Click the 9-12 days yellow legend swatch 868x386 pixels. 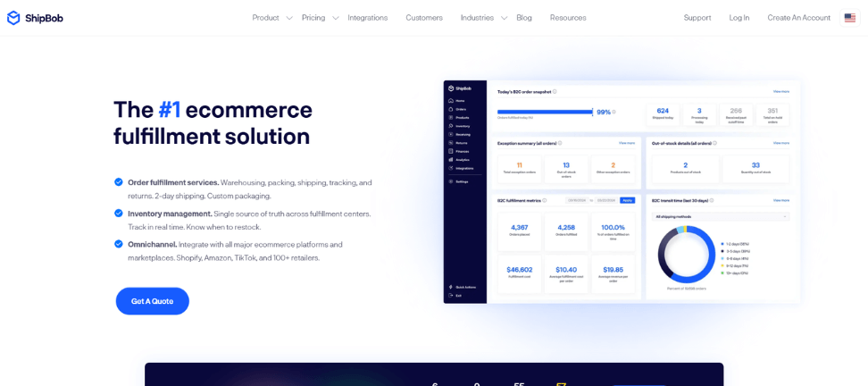click(722, 266)
